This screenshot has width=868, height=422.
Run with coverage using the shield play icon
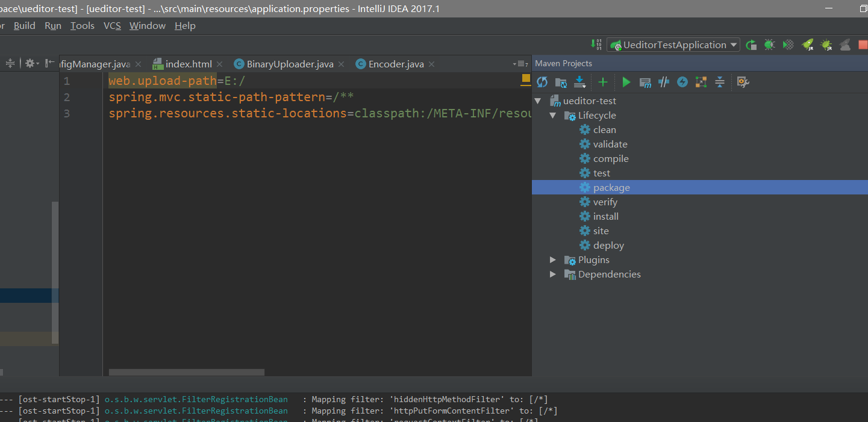pos(788,45)
